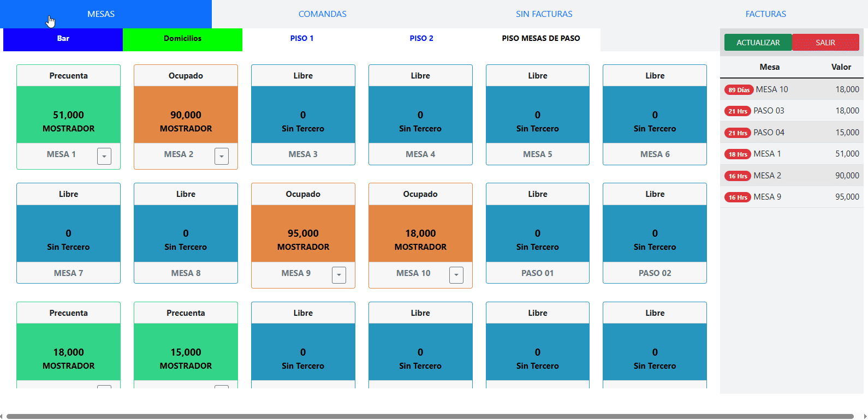Image resolution: width=868 pixels, height=420 pixels.
Task: Select the free MESA 3 table card
Action: pos(303,115)
